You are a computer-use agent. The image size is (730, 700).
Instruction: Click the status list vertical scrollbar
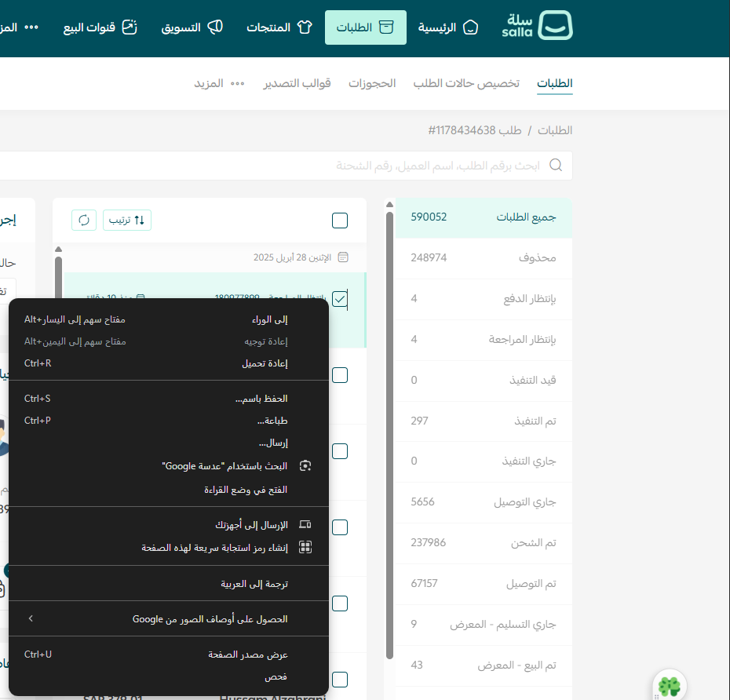click(x=389, y=432)
